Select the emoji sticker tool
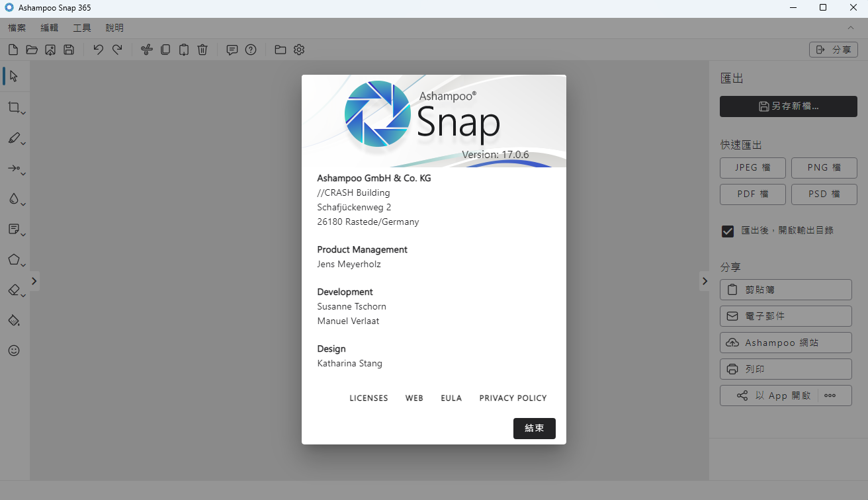 (x=14, y=351)
